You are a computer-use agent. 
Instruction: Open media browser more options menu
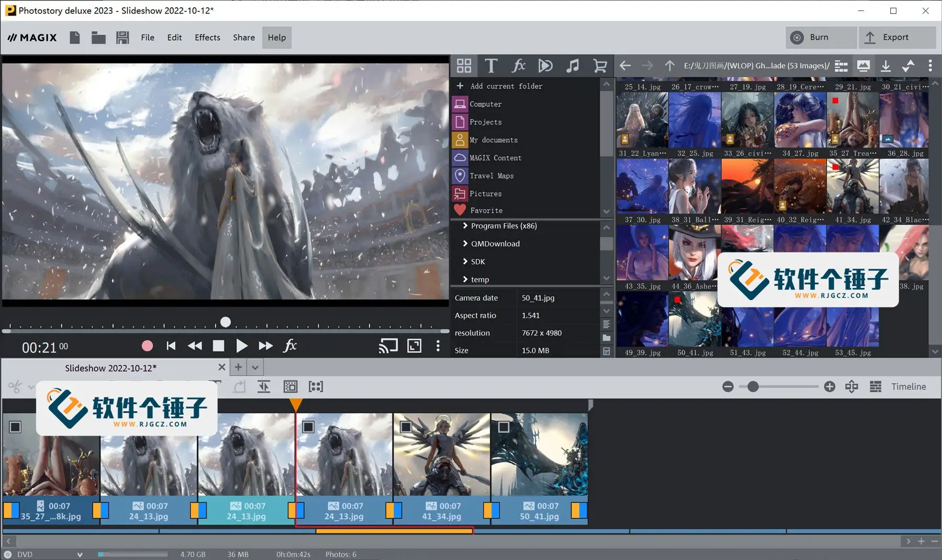[930, 65]
